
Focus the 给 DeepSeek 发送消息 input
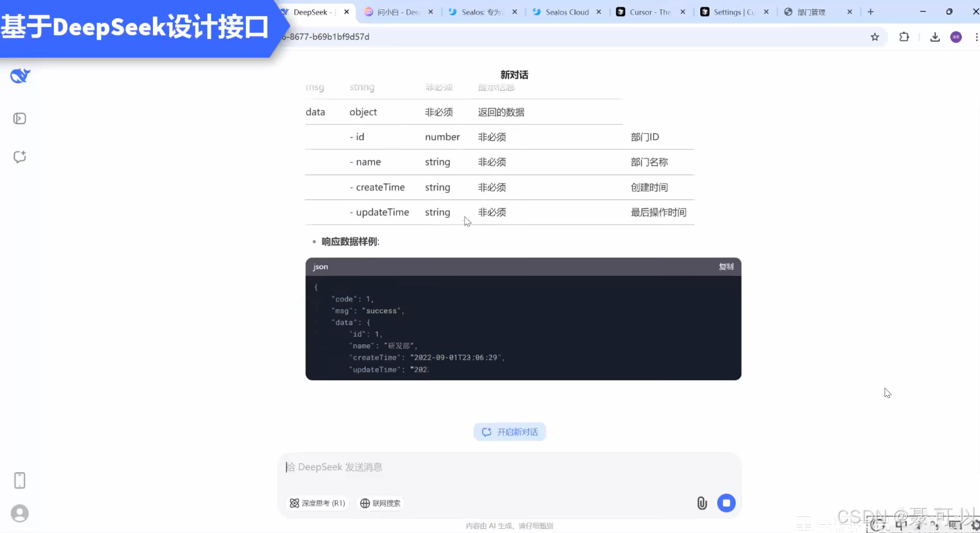tap(510, 467)
